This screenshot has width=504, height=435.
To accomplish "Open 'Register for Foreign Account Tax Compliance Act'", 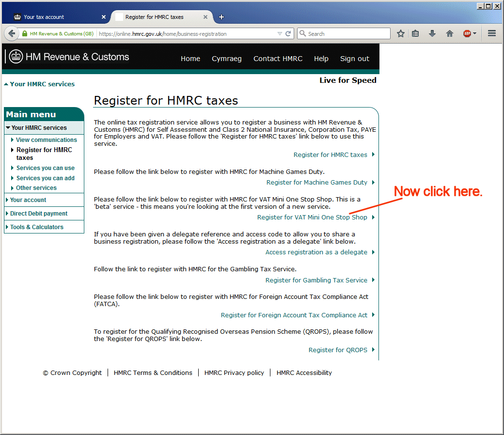I will coord(294,315).
